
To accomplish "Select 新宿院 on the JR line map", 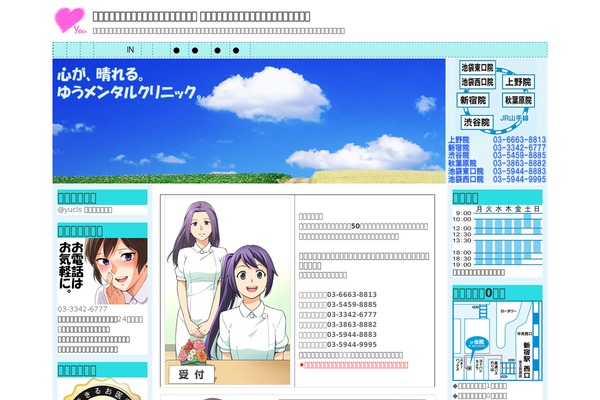I will (x=473, y=100).
